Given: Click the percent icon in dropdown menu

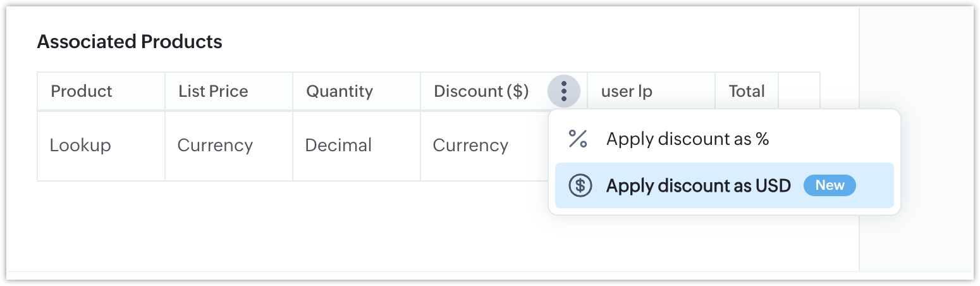Looking at the screenshot, I should click(578, 139).
